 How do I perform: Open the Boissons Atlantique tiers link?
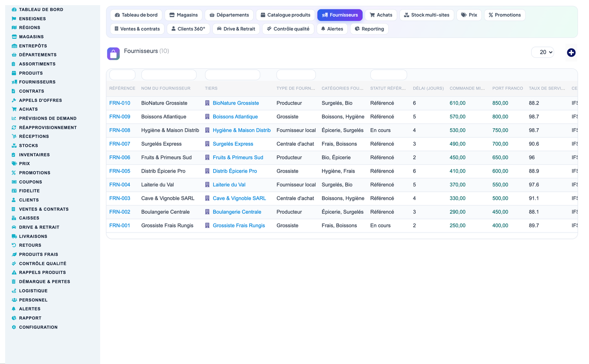click(235, 117)
